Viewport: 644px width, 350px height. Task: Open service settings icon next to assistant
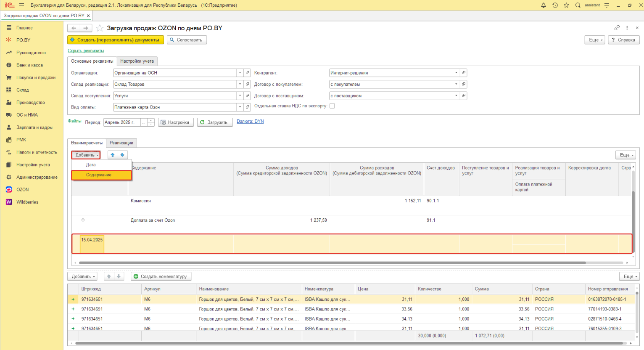click(x=607, y=5)
